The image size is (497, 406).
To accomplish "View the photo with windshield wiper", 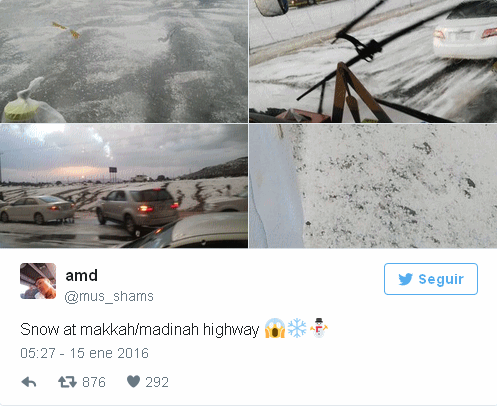I will tap(373, 61).
